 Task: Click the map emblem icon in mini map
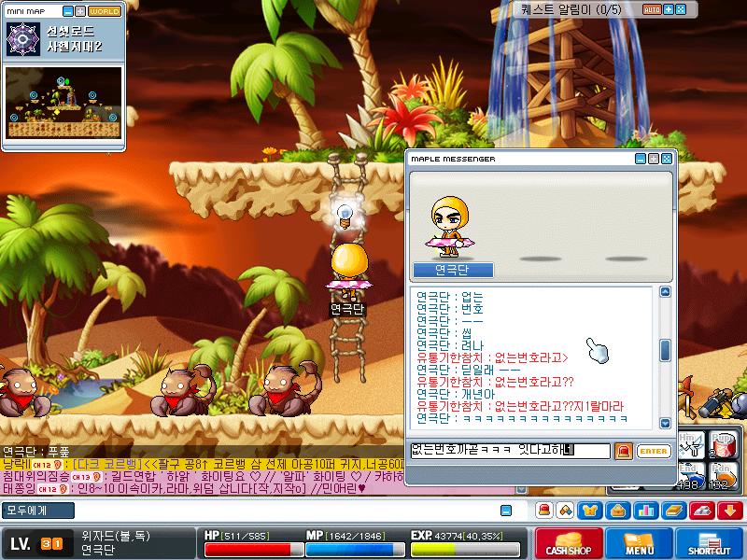pos(22,39)
